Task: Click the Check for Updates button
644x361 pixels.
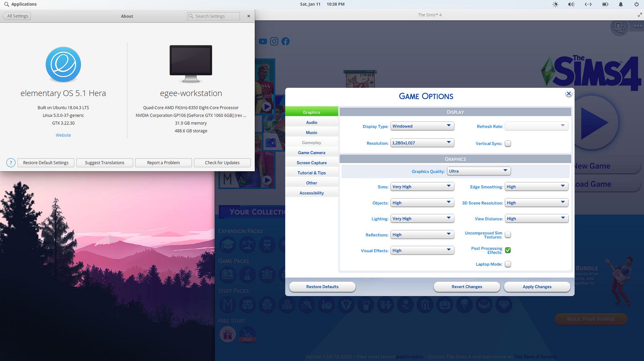Action: coord(222,163)
